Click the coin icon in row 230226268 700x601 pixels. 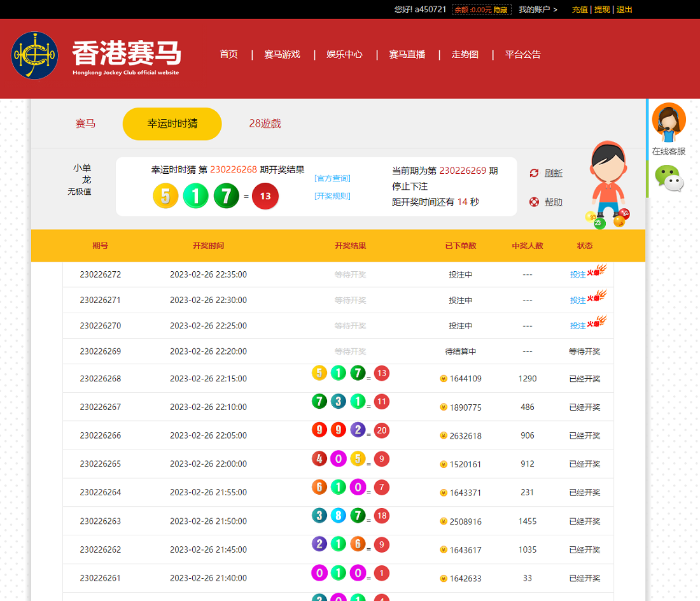click(x=444, y=379)
